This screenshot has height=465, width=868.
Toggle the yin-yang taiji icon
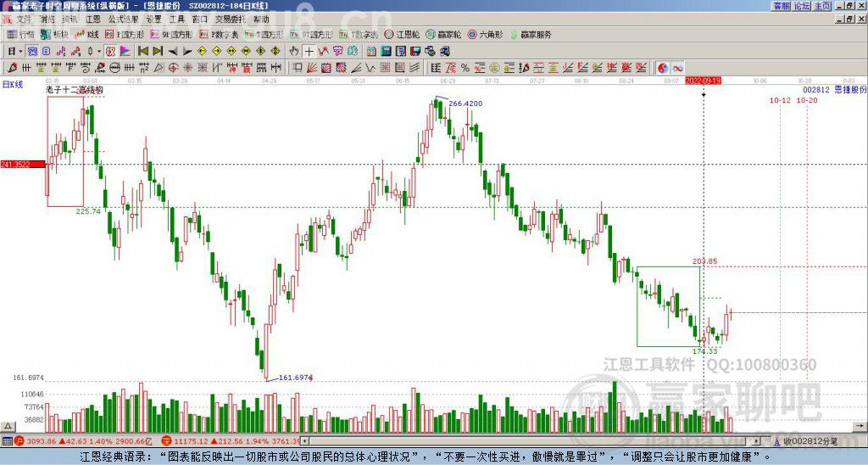[x=662, y=68]
